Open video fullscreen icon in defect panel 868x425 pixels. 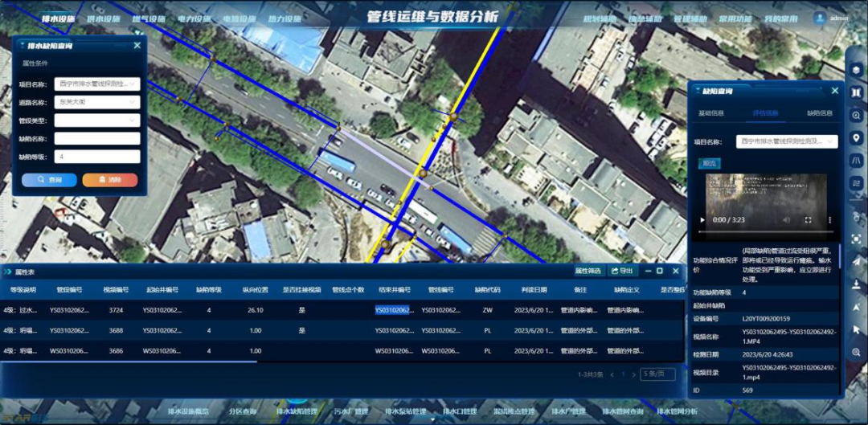[808, 219]
